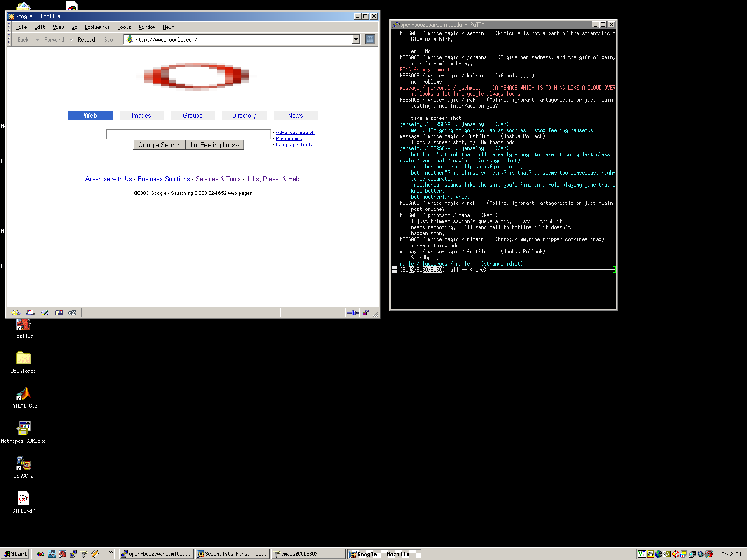Open WinSCP2 desktop shortcut
Viewport: 747px width, 560px height.
(x=23, y=465)
